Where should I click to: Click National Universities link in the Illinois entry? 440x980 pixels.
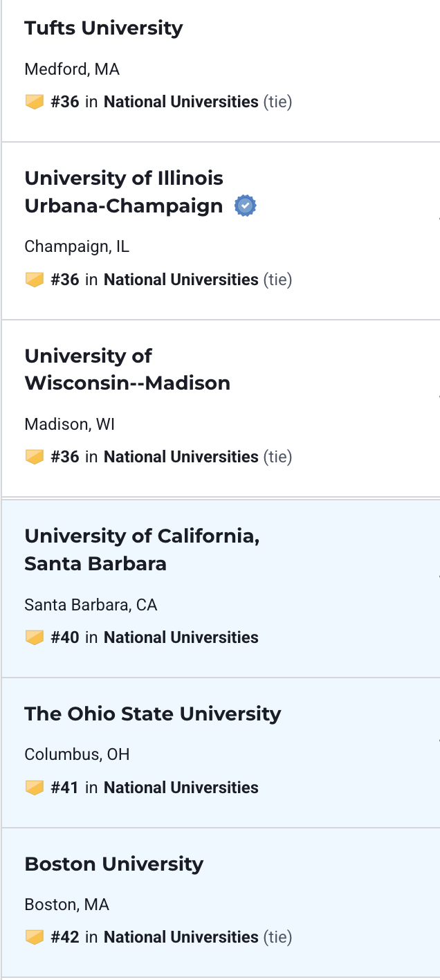coord(181,280)
